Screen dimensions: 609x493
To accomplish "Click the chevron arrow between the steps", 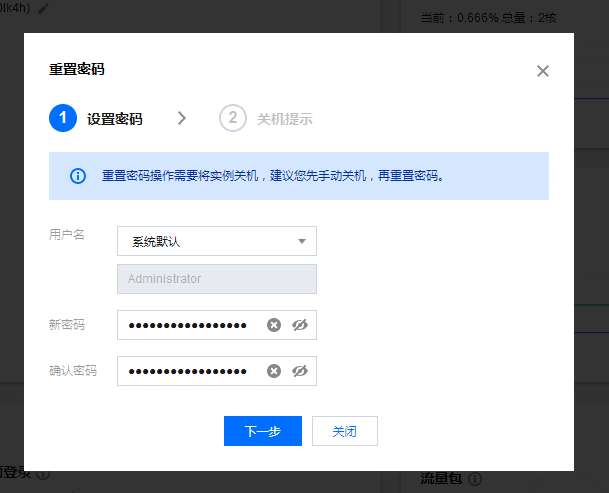I will click(x=181, y=118).
